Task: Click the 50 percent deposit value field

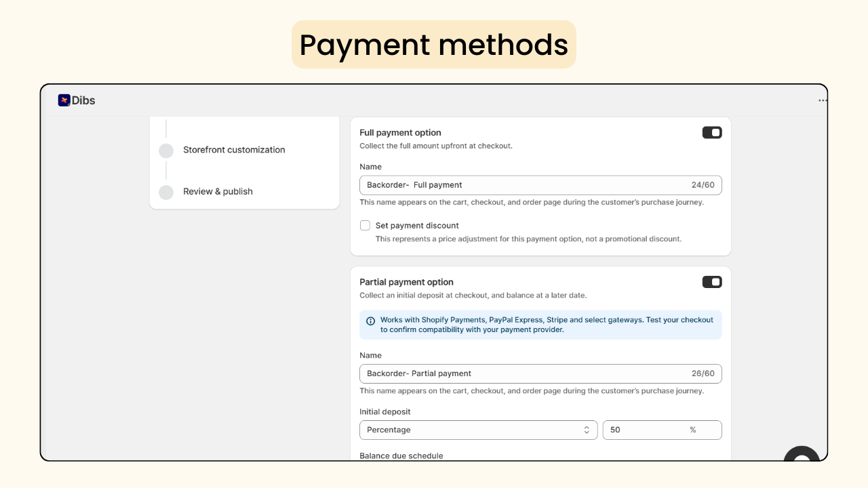Action: (663, 430)
